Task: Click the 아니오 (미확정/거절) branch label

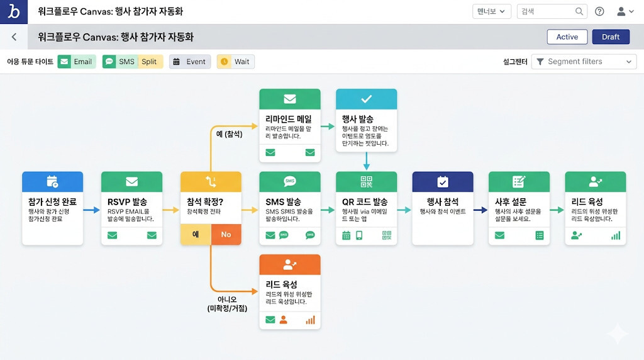Action: point(227,304)
